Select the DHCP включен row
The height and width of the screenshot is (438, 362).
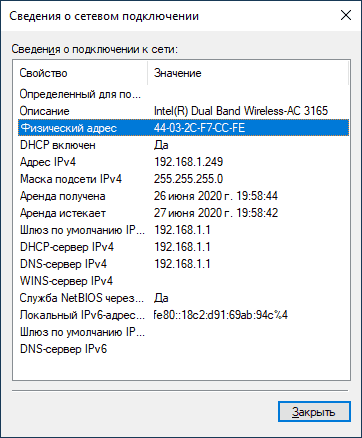(183, 145)
